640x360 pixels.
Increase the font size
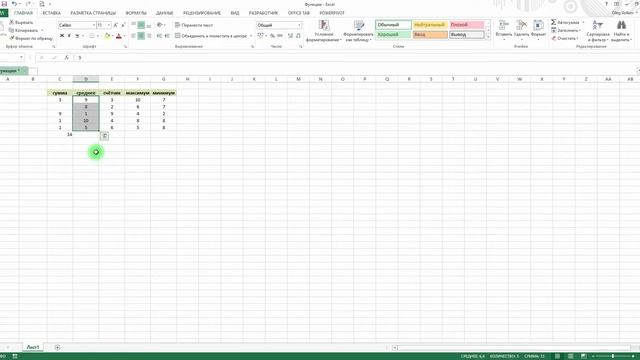tap(116, 25)
